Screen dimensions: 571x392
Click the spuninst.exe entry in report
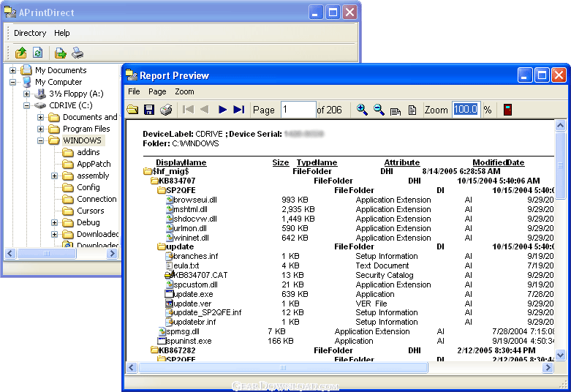189,341
